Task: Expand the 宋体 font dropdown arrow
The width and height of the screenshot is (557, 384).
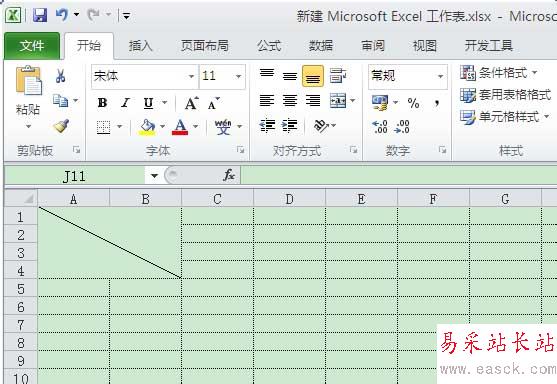Action: pos(191,76)
